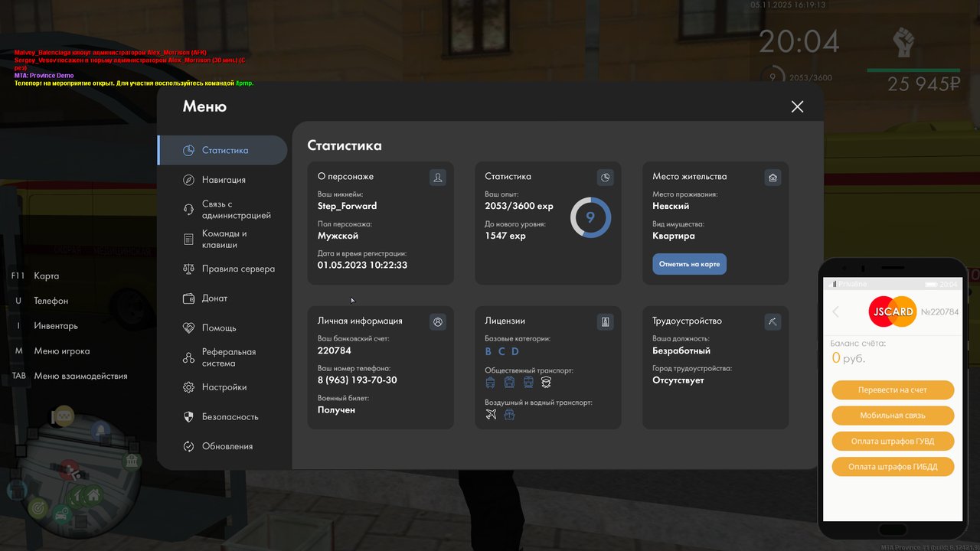Screen dimensions: 980x551
Task: Close the Меню window with X
Action: tap(797, 107)
